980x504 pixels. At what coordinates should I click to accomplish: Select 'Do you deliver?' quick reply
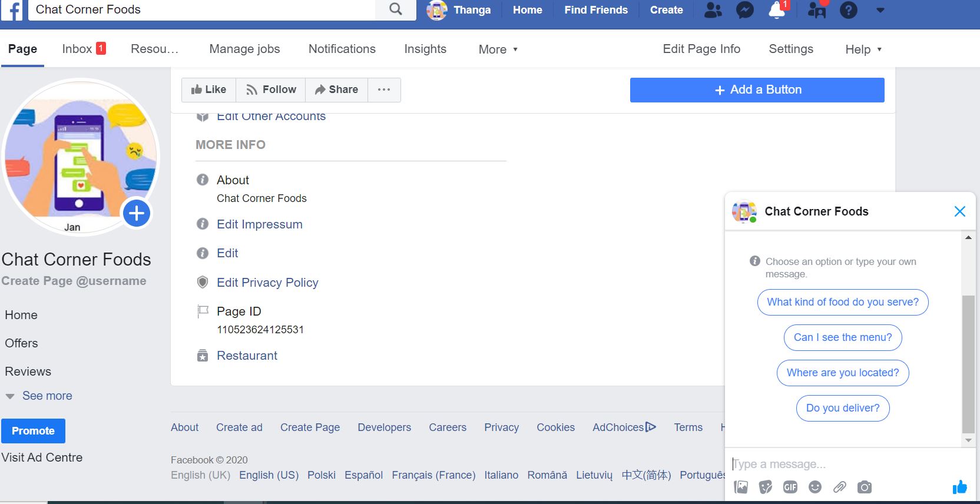click(x=843, y=408)
